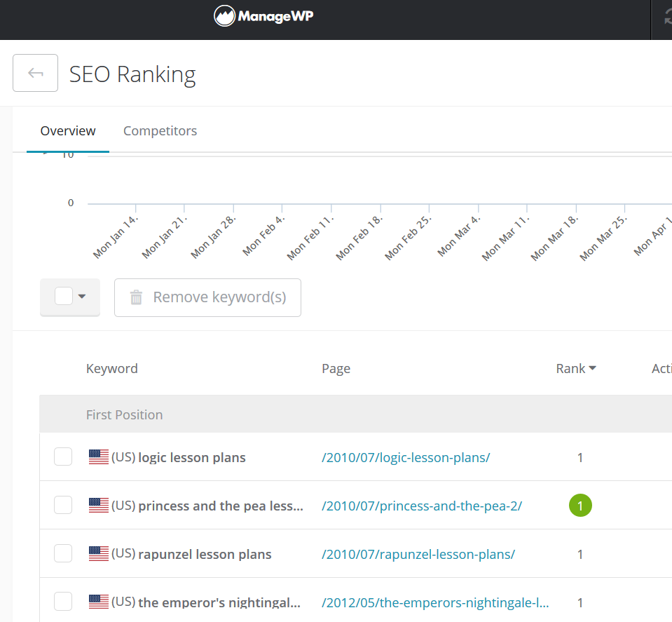Click US flag beside logic lesson plans

99,457
